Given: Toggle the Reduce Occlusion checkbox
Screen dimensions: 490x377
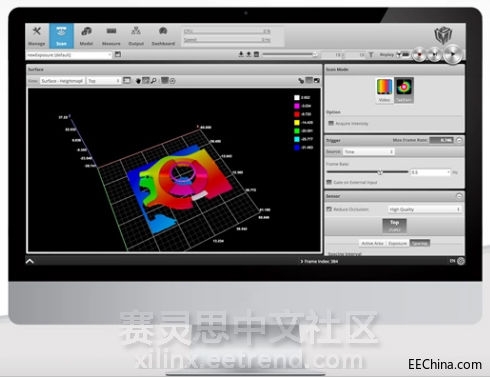Looking at the screenshot, I should 329,209.
